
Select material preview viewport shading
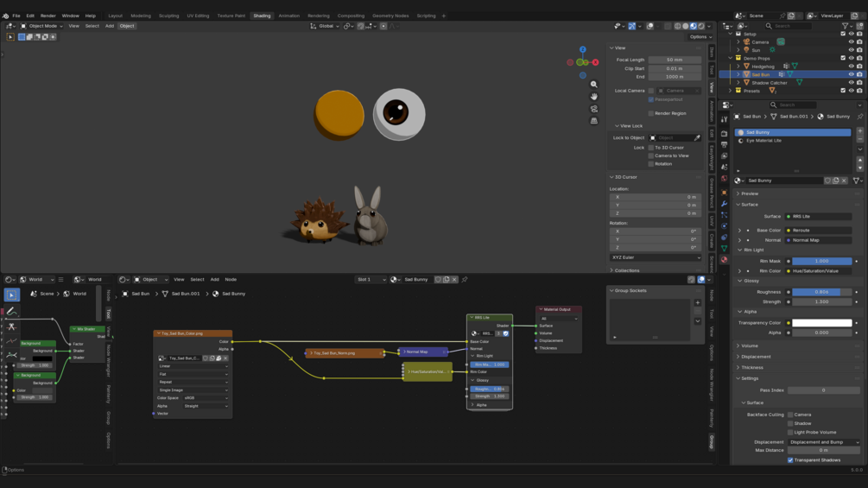[x=693, y=26]
